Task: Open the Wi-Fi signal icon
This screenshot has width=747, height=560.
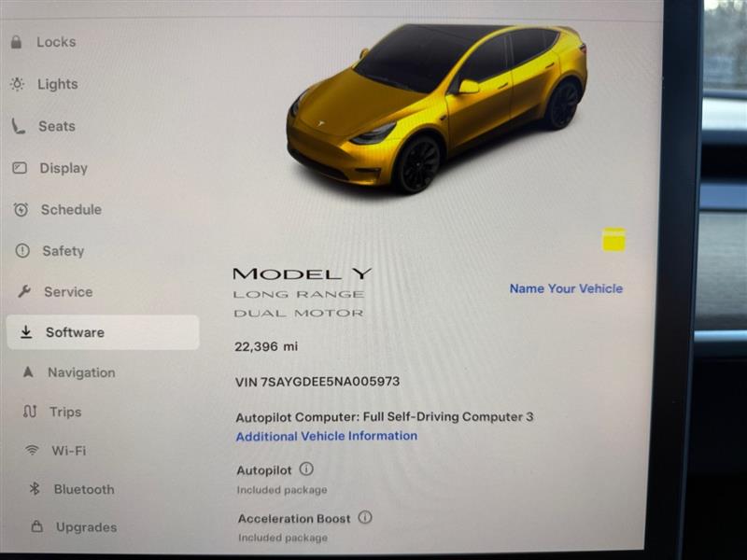Action: pos(32,450)
